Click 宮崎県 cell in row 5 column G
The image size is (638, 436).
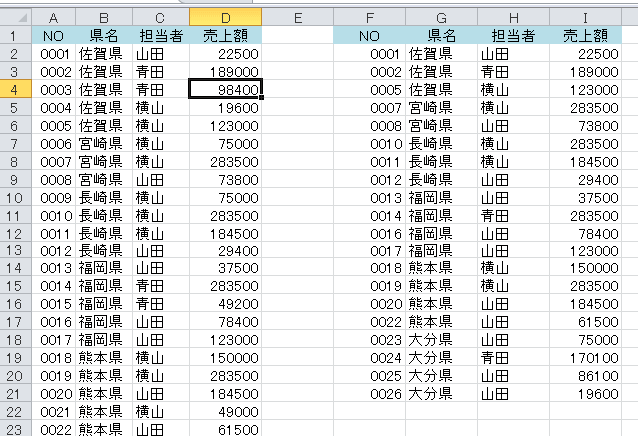point(441,108)
